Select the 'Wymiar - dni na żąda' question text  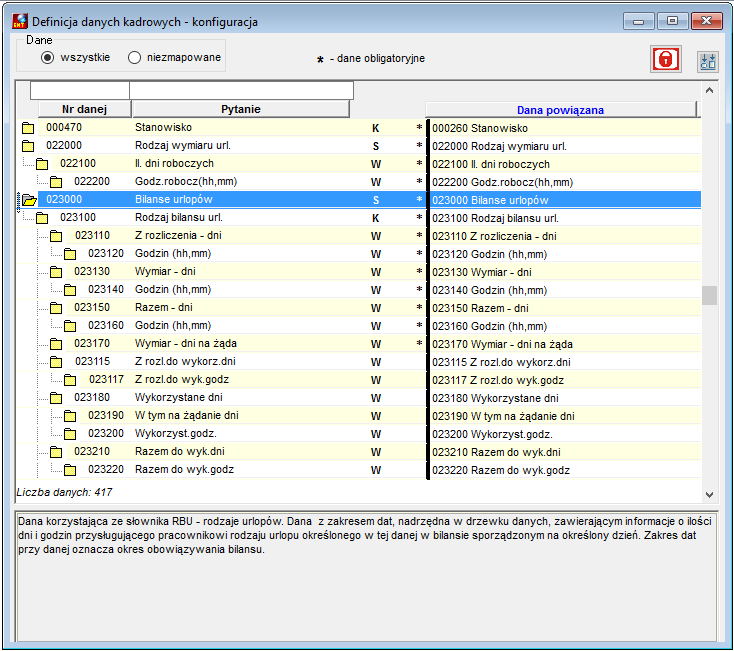click(x=186, y=344)
